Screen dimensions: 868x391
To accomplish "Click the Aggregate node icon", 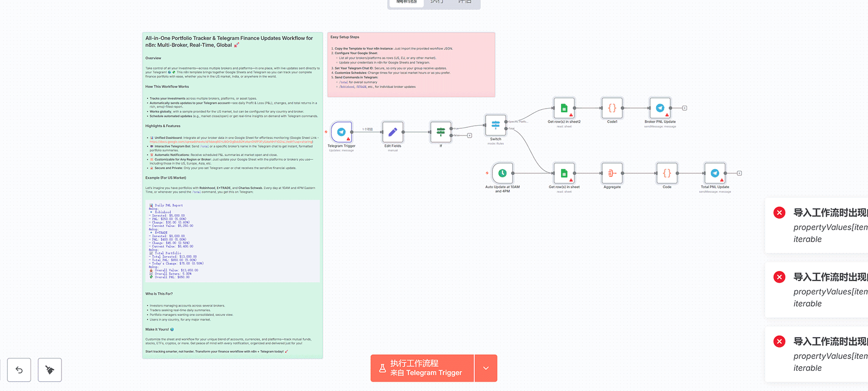I will point(612,173).
